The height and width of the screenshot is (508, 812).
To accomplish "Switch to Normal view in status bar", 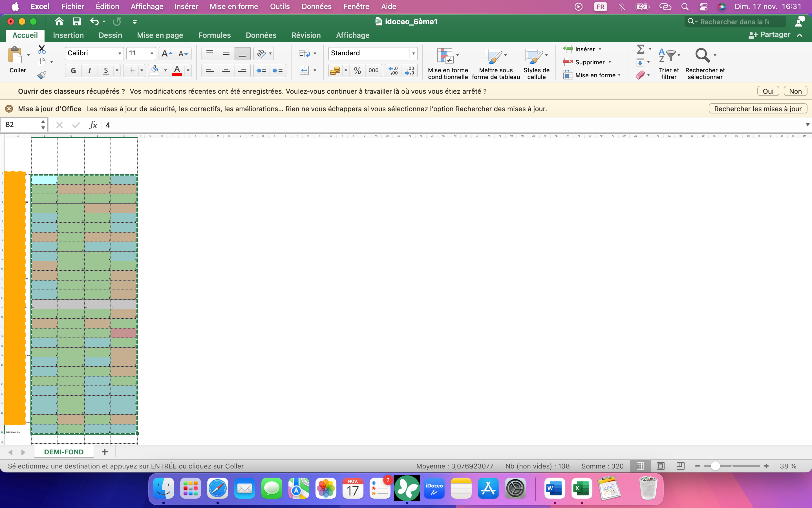I will [640, 466].
